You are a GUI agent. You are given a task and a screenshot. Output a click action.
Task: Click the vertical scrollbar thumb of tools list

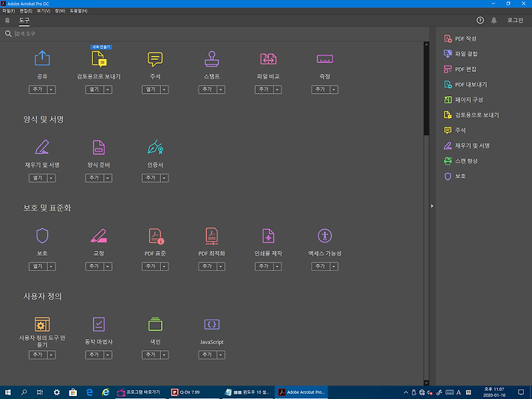coord(426,92)
